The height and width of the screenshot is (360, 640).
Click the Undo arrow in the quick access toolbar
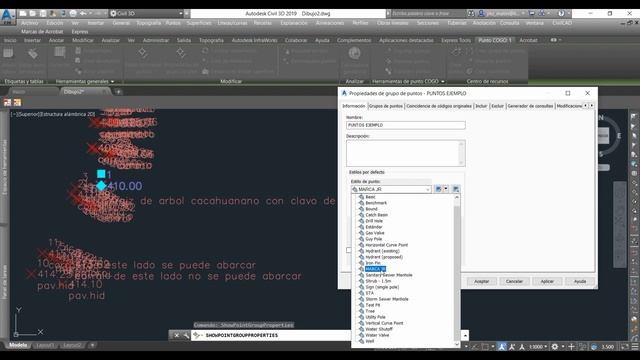83,13
